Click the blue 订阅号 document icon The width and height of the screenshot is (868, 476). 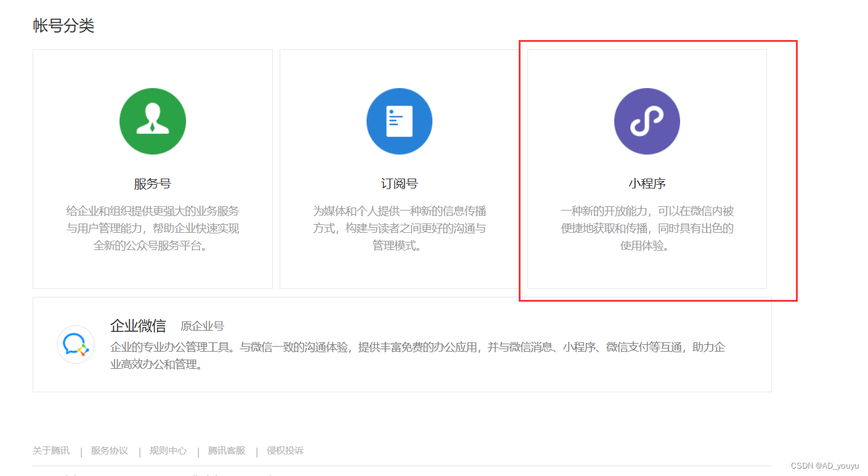click(x=399, y=121)
